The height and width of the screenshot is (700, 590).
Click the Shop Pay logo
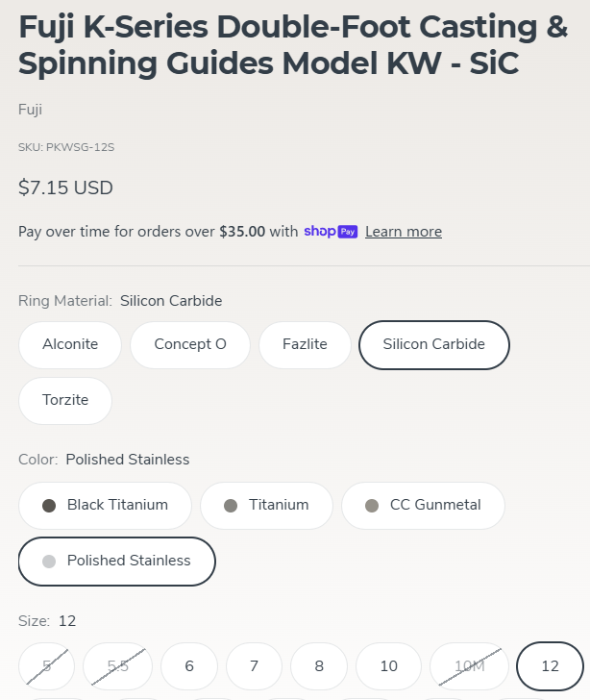pyautogui.click(x=331, y=231)
